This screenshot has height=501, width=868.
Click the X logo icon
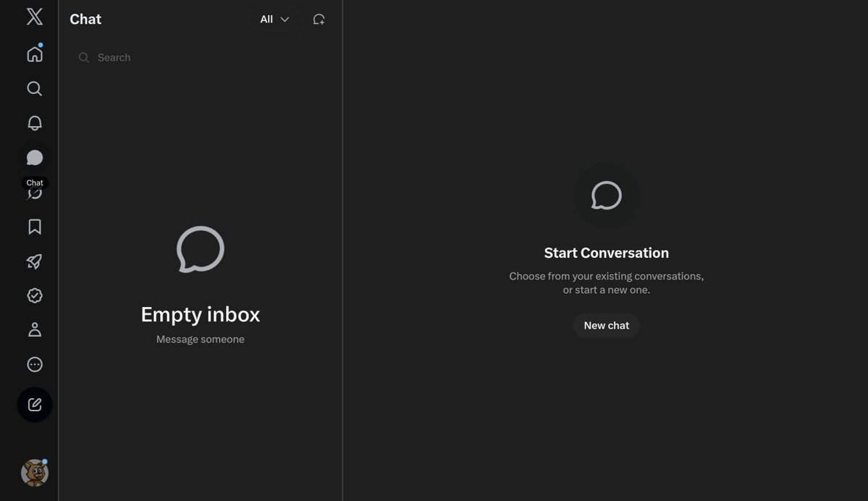[34, 17]
